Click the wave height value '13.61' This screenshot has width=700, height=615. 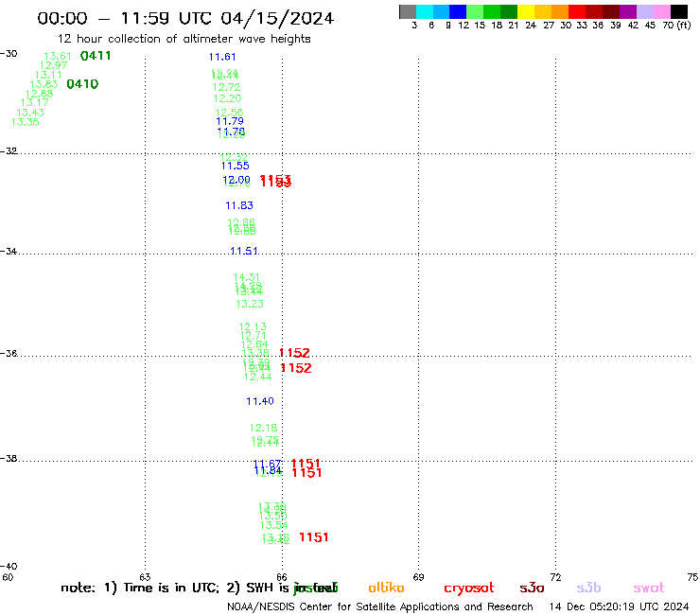(58, 56)
